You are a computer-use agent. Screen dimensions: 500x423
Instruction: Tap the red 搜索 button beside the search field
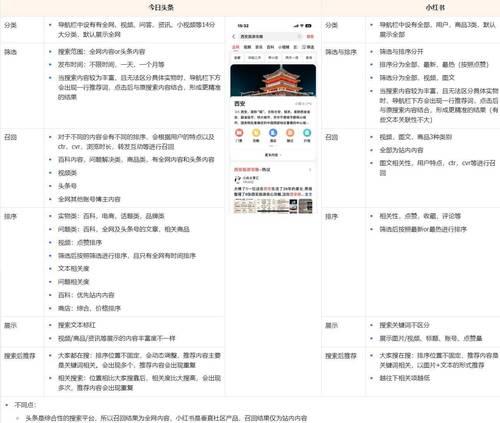tap(310, 36)
